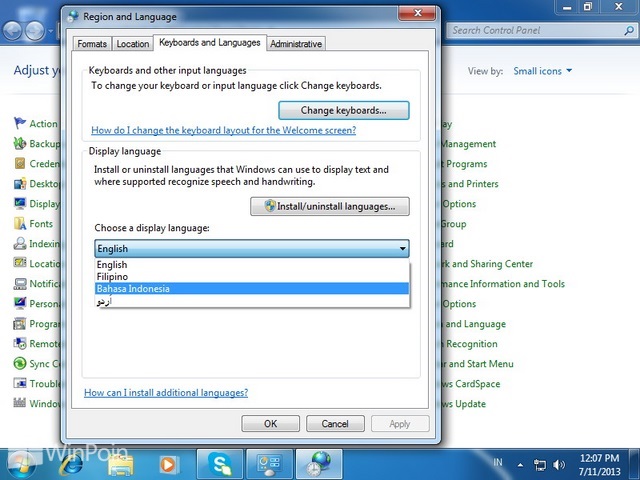This screenshot has height=480, width=640.
Task: Open the View by Small icons dropdown
Action: tap(542, 71)
